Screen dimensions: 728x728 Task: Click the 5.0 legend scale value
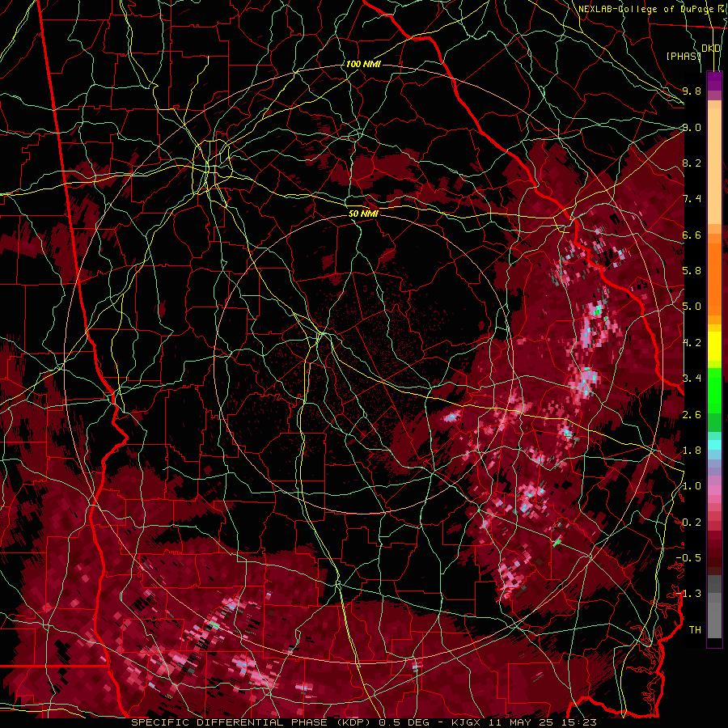pos(692,307)
